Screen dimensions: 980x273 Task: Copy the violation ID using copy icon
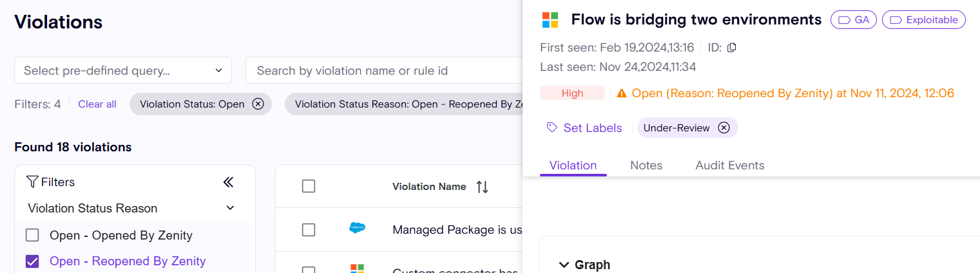[x=731, y=48]
